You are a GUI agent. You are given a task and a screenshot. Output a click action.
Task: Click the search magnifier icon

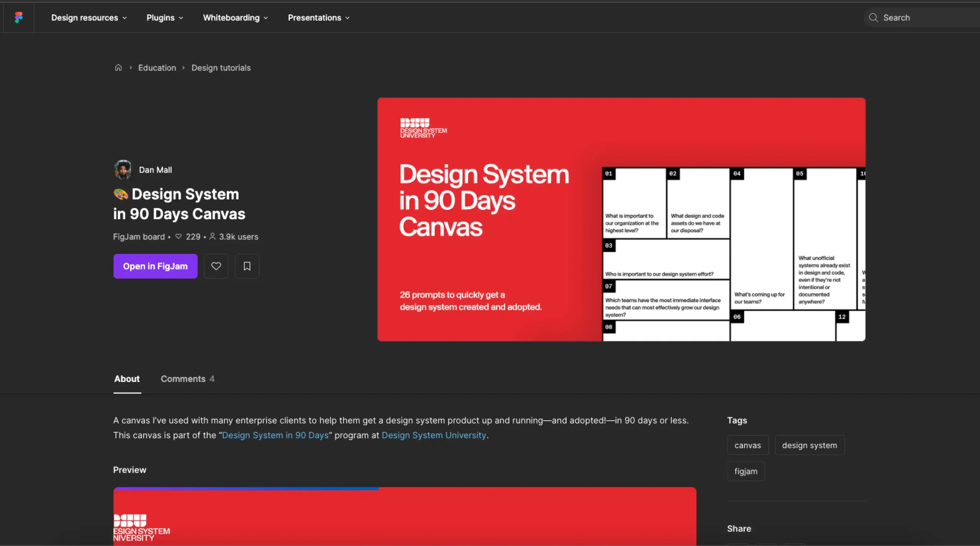(873, 18)
